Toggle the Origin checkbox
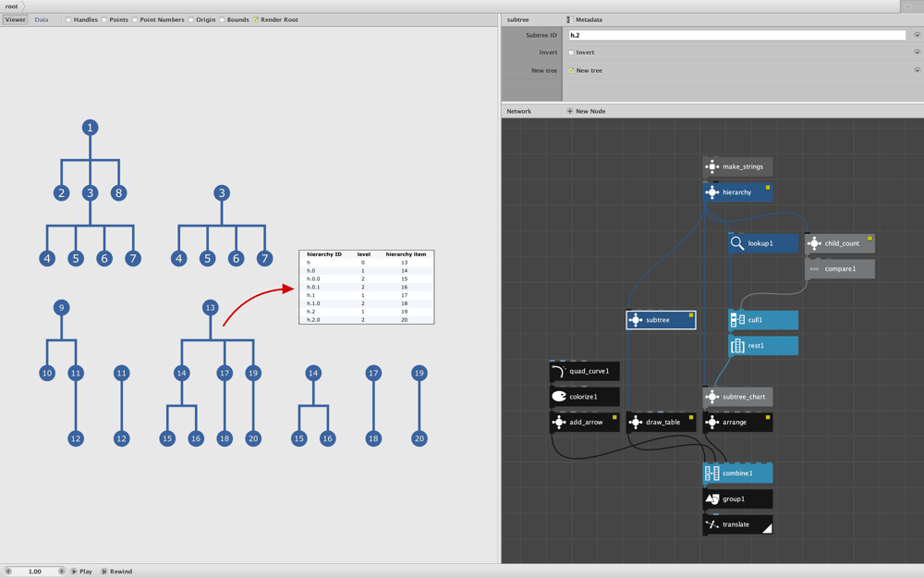This screenshot has width=924, height=578. 191,19
